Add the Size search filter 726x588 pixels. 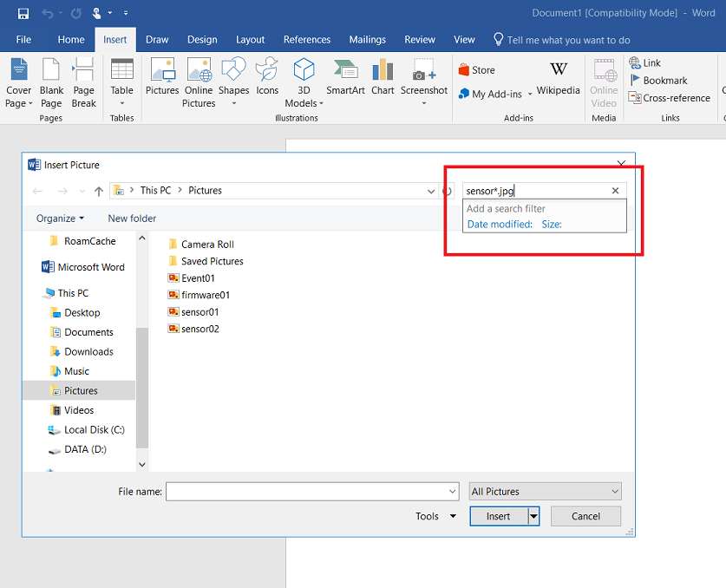552,225
